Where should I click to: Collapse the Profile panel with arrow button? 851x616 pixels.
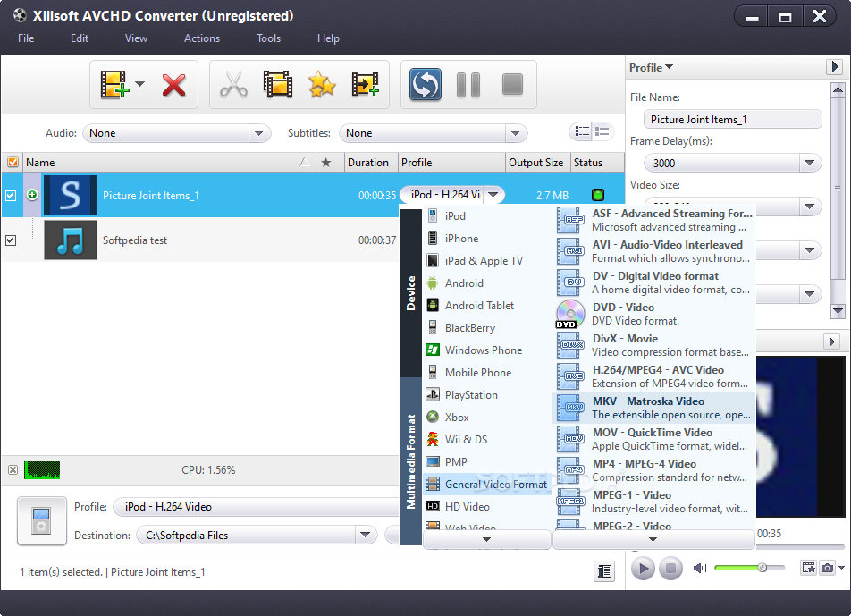[x=834, y=67]
